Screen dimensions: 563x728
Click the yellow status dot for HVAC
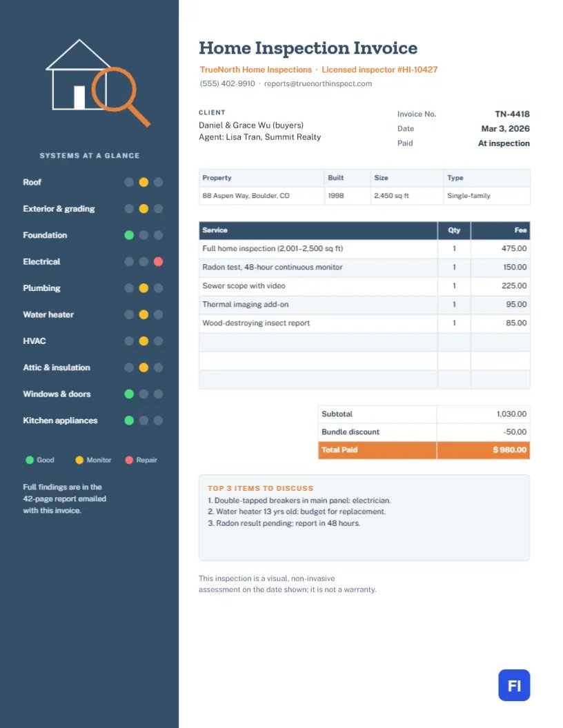(144, 341)
